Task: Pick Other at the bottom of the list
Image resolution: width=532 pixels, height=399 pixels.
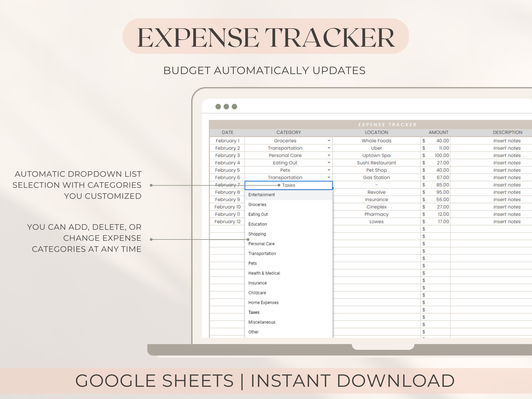Action: point(289,332)
